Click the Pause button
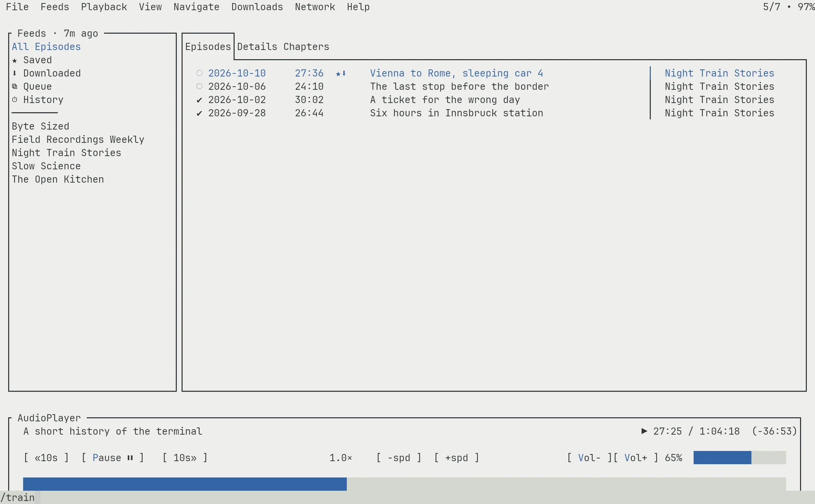The height and width of the screenshot is (504, 815). (x=113, y=458)
